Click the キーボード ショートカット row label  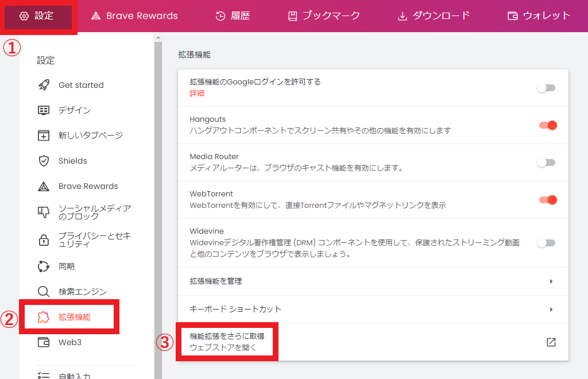tap(235, 310)
